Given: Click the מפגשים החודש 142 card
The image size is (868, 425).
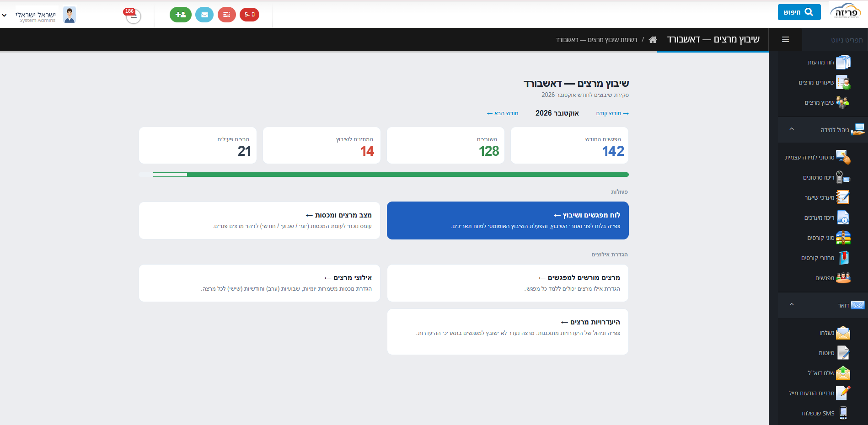Looking at the screenshot, I should click(x=569, y=145).
